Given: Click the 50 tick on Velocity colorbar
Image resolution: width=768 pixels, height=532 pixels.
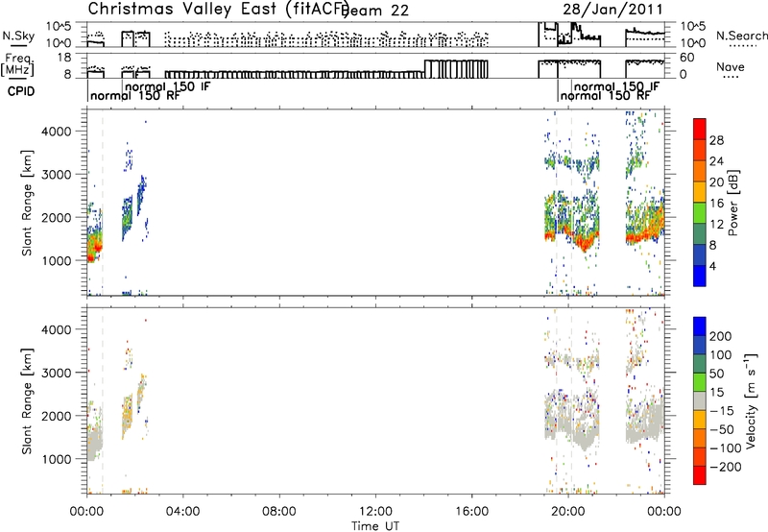Looking at the screenshot, I should click(x=716, y=374).
